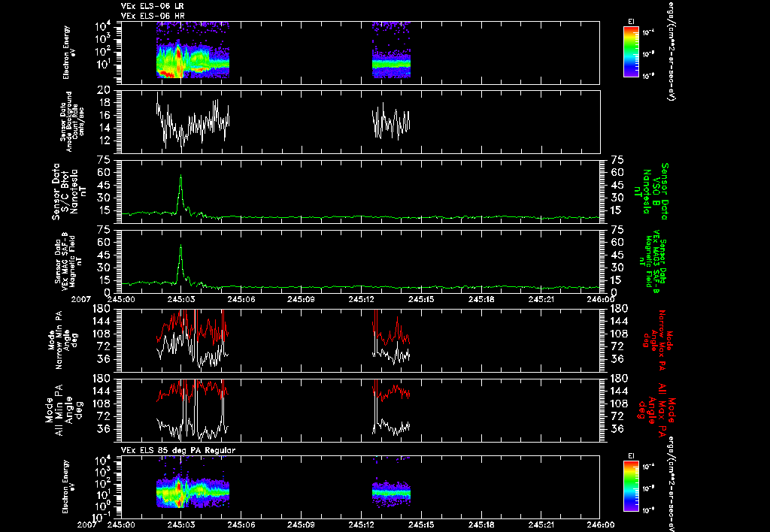Viewport: 770px width, 532px height.
Task: Click the red "Narrow Max PA Angle" axis label
Action: (x=658, y=340)
